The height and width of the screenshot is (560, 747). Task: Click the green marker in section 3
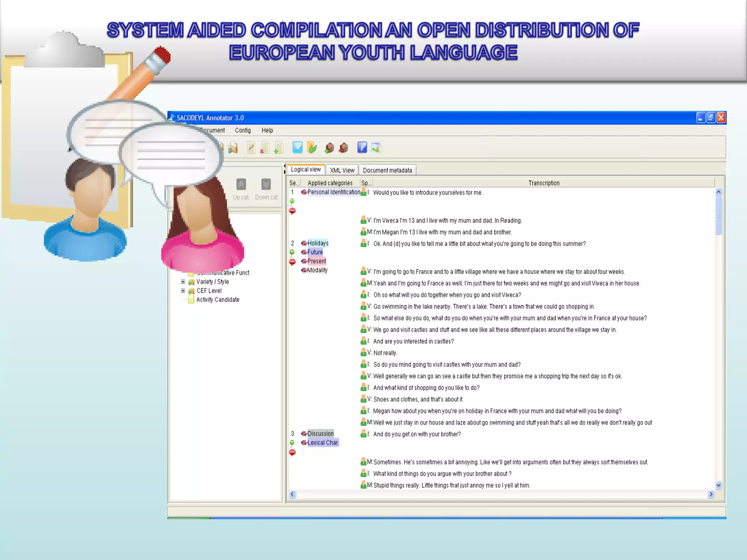click(292, 443)
